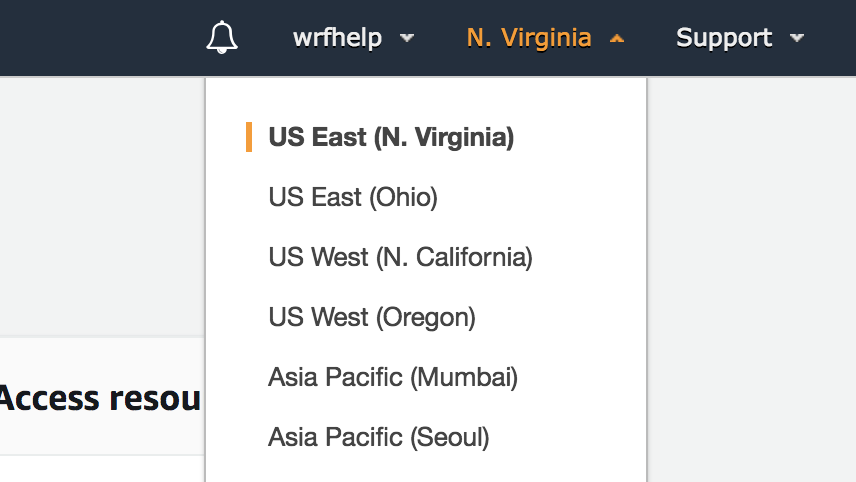
Task: Open the Support menu label
Action: [724, 38]
